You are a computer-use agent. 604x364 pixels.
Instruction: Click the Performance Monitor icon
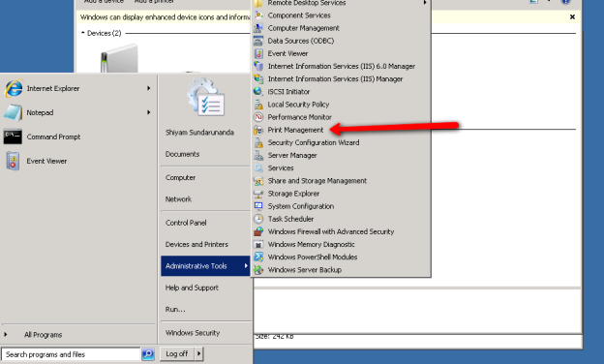(x=258, y=117)
